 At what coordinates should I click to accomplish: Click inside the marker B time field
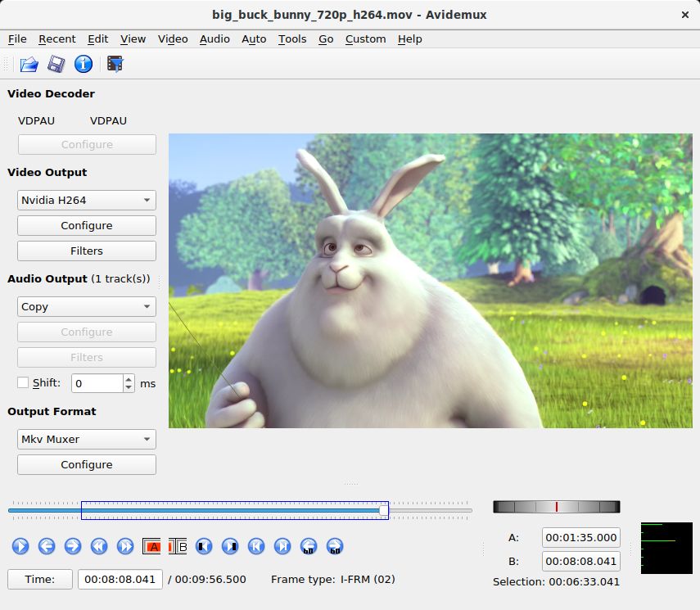(x=580, y=561)
